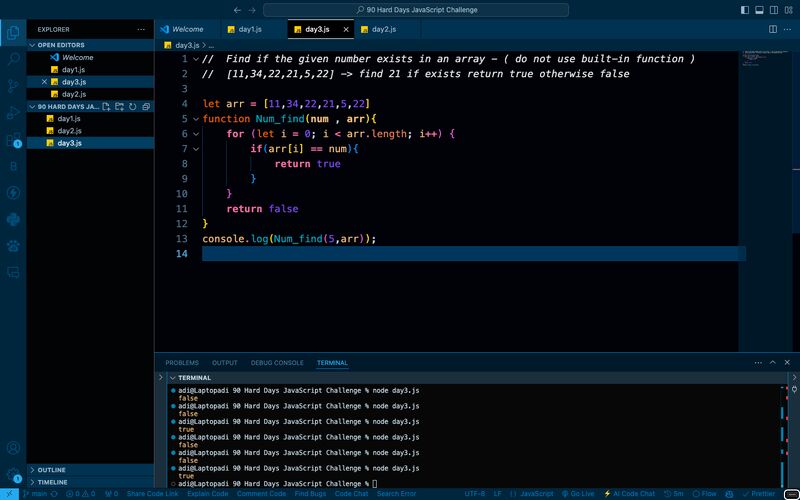The width and height of the screenshot is (800, 500).
Task: Open the Accounts icon in activity bar
Action: tap(13, 449)
